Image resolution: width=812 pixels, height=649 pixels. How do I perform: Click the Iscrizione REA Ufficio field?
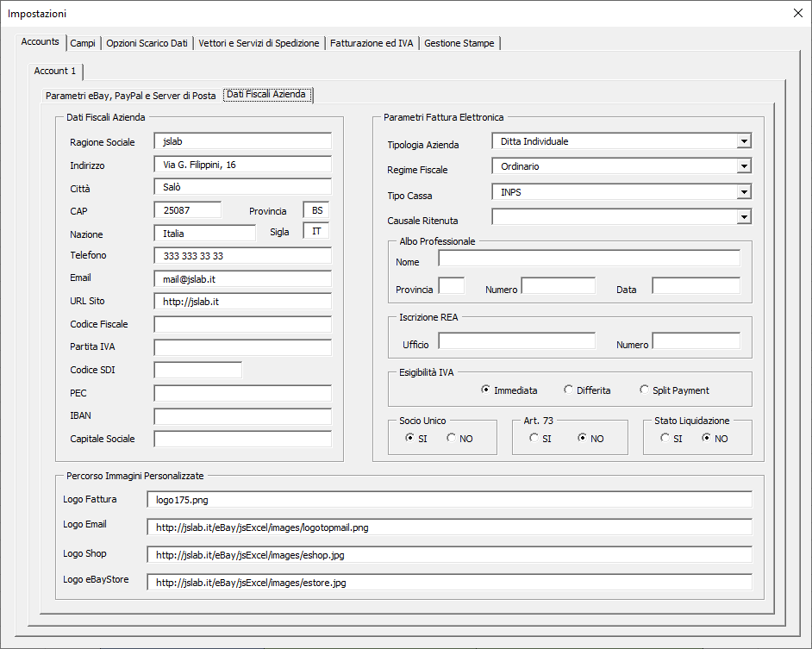pyautogui.click(x=517, y=340)
